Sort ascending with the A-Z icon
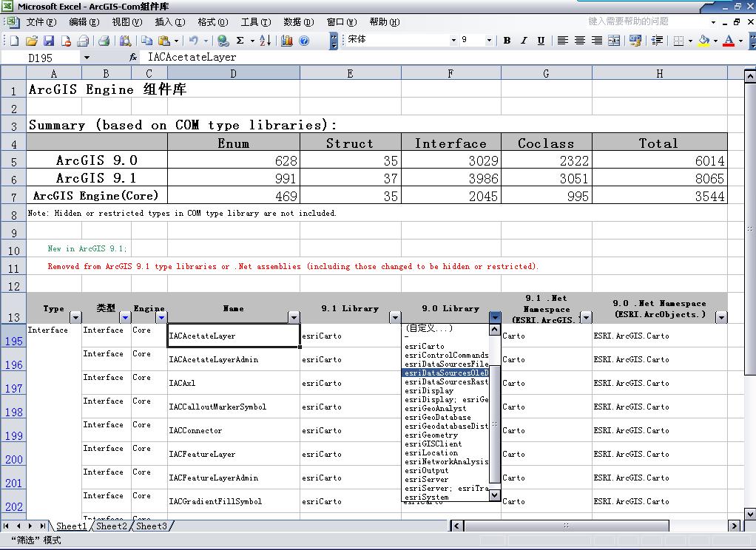756x550 pixels. 265,41
